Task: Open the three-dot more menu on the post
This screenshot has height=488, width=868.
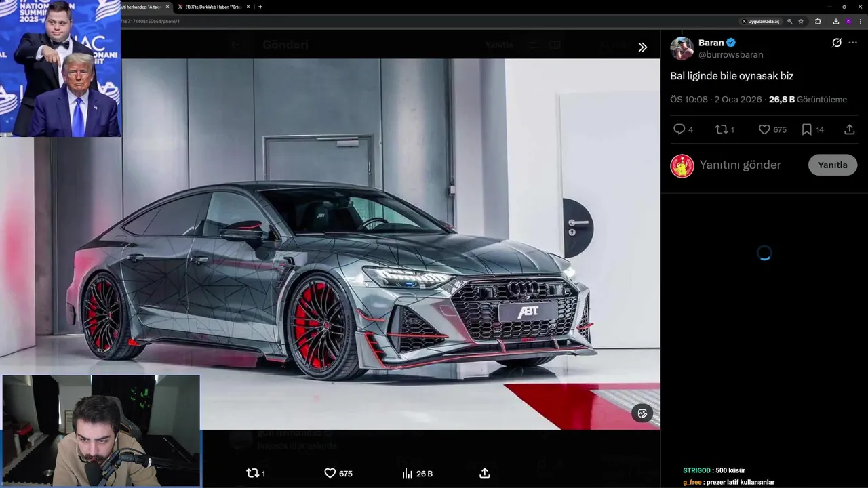Action: coord(853,43)
